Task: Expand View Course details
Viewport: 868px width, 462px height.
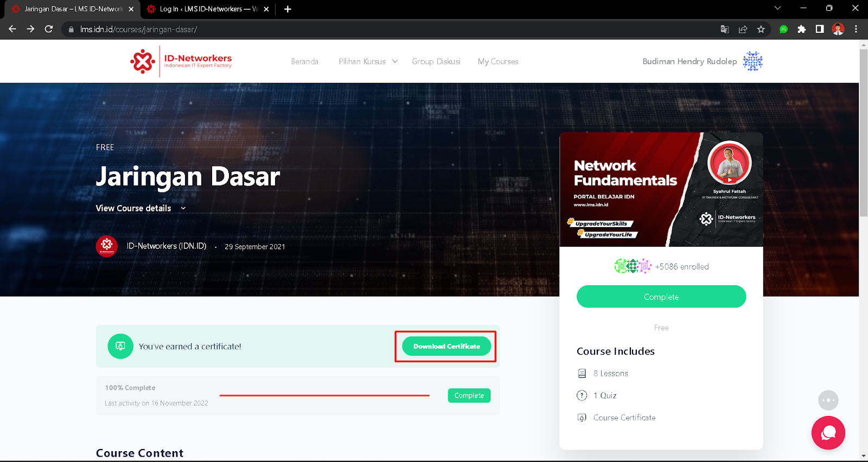Action: tap(141, 208)
